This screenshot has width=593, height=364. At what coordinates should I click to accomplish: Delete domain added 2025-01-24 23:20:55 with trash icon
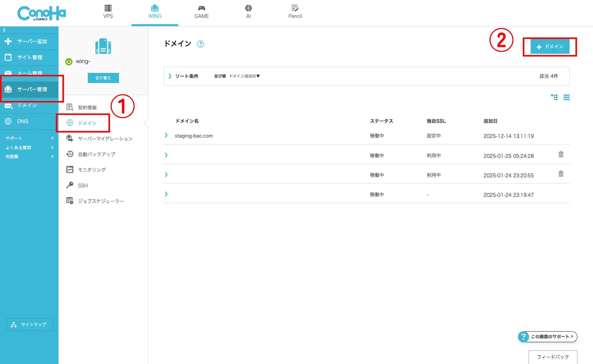[x=561, y=174]
